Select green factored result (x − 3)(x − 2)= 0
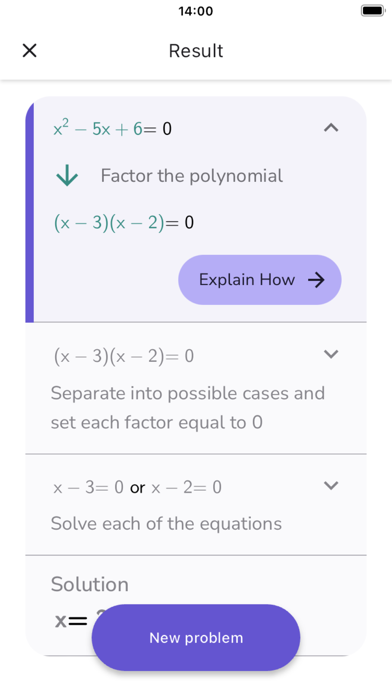 pos(123,223)
